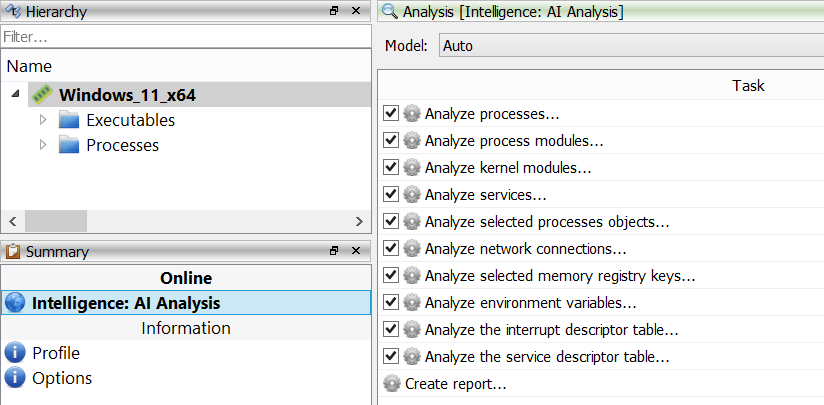
Task: Click the memory chip icon beside Windows_11_x64
Action: pos(41,95)
